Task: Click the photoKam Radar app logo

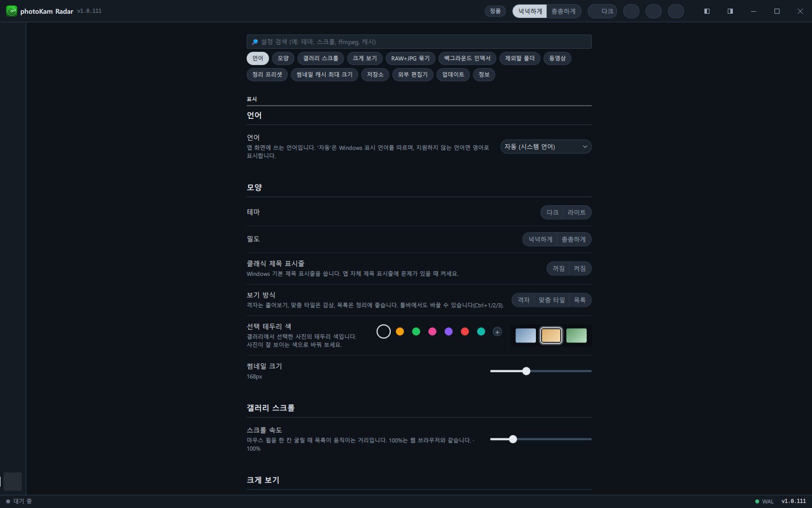Action: (11, 11)
